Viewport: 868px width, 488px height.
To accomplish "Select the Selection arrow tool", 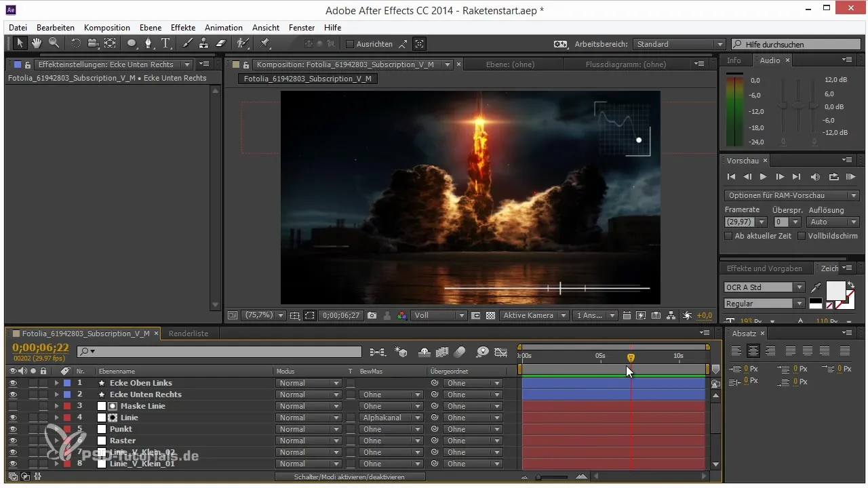I will 20,43.
